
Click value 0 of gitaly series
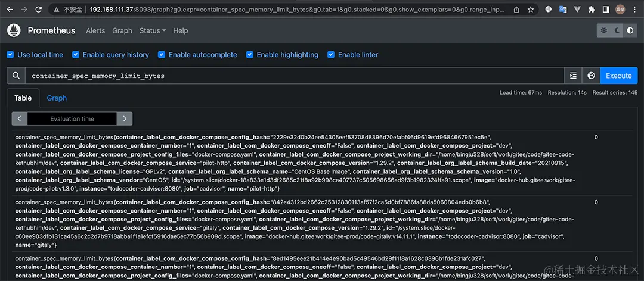(596, 202)
